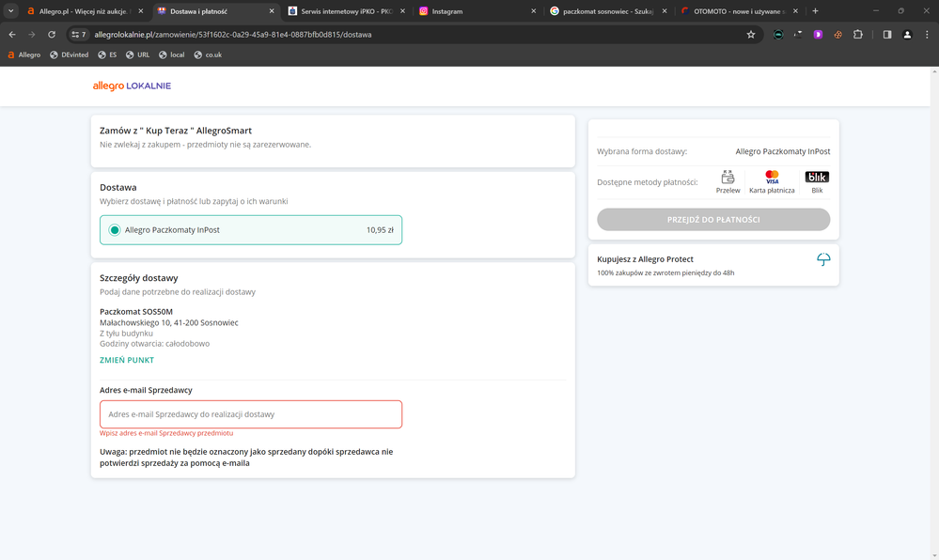Screen dimensions: 939x560
Task: Close the paczkomat sosnowiec search tab
Action: (665, 10)
